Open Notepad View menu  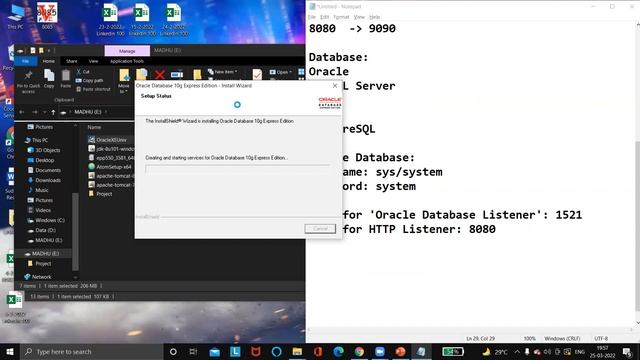(359, 17)
